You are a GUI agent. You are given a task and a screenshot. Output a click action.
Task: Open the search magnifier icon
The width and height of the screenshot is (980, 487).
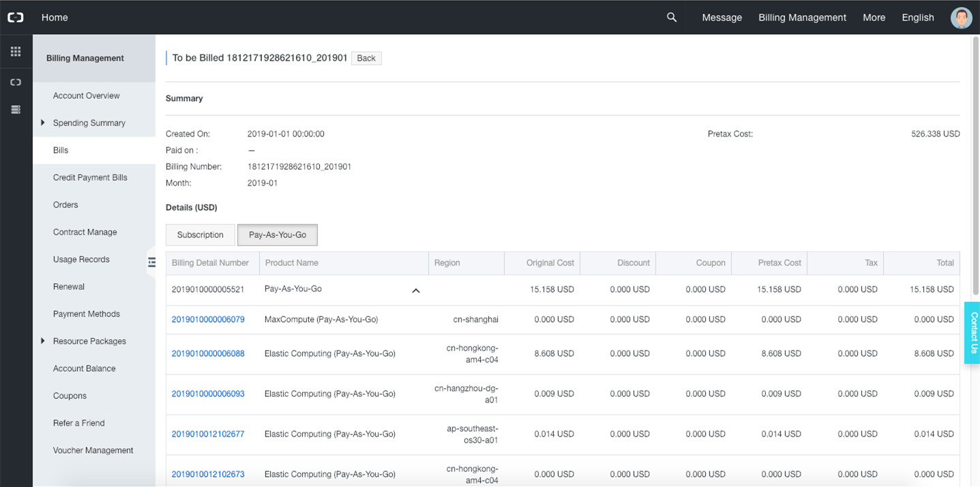672,18
